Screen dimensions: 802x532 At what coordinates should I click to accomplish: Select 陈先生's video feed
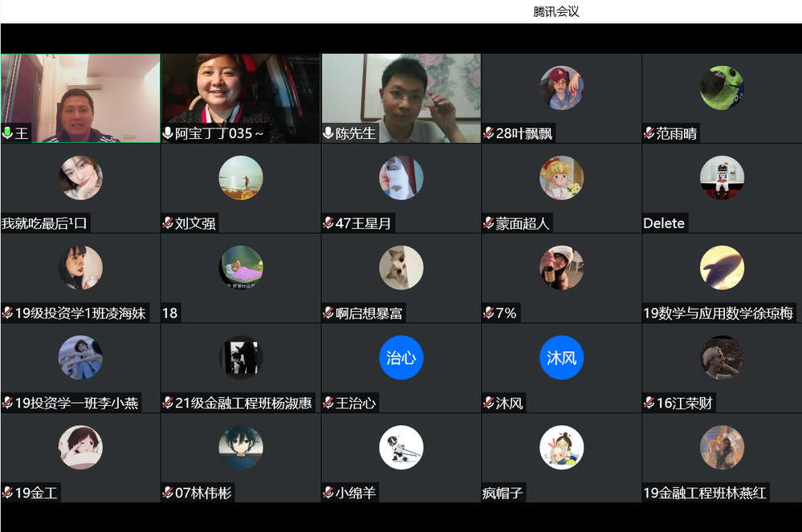(x=401, y=98)
